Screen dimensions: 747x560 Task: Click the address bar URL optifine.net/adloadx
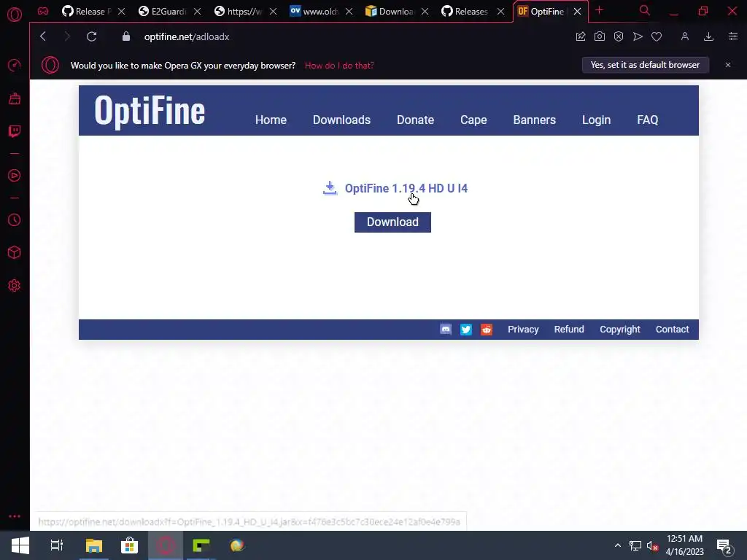point(187,36)
